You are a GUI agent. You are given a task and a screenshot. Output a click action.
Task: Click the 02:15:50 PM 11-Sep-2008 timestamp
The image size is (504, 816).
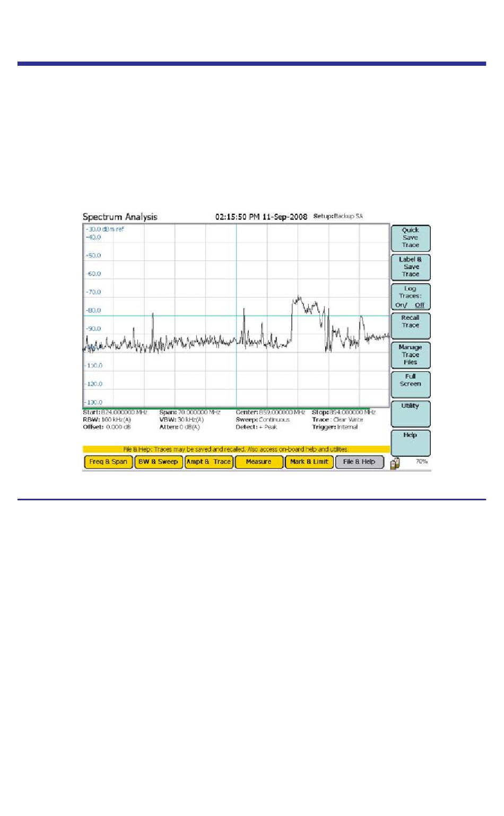[x=261, y=217]
